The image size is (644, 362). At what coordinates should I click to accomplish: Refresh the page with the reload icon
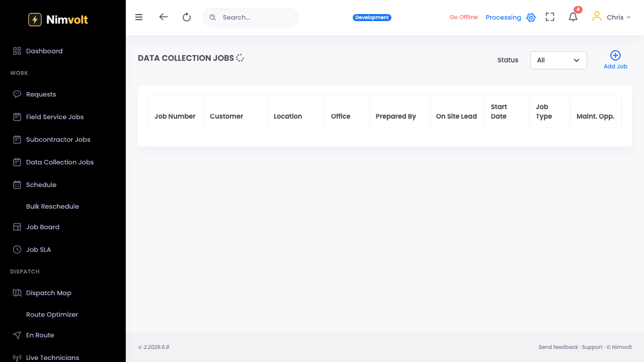coord(187,17)
